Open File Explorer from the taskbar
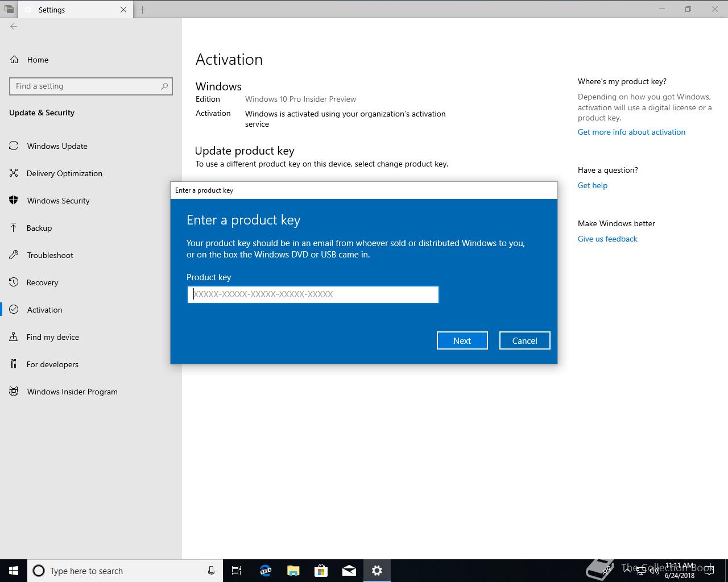This screenshot has height=582, width=728. click(293, 571)
